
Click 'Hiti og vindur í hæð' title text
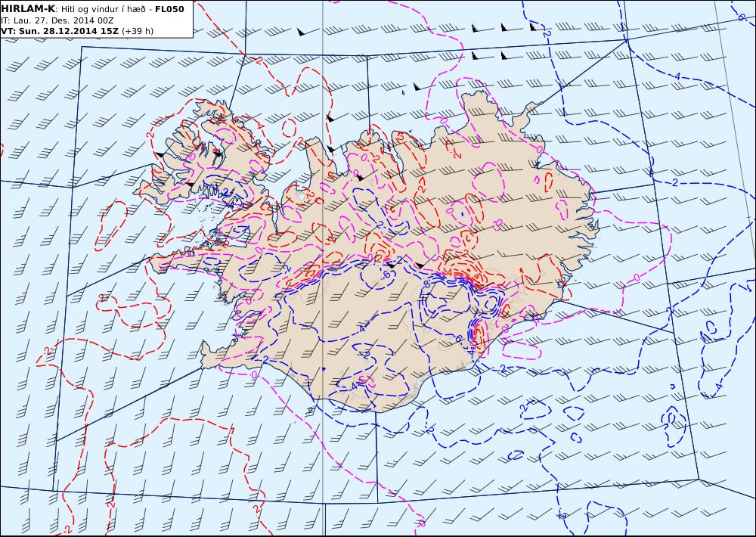[x=103, y=10]
